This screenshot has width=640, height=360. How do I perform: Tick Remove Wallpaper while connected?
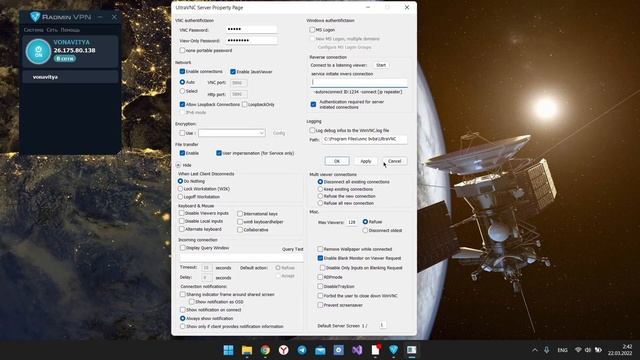(x=320, y=249)
